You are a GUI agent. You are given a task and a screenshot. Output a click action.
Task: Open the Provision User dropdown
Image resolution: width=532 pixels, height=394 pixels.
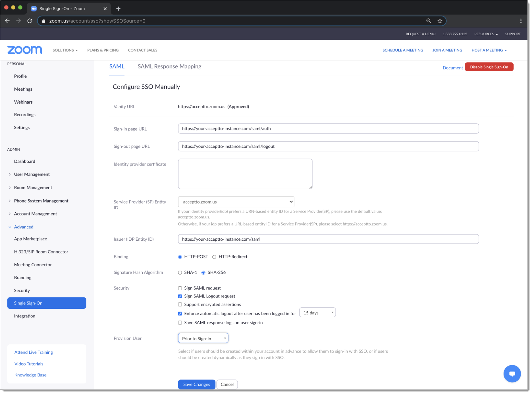tap(203, 338)
